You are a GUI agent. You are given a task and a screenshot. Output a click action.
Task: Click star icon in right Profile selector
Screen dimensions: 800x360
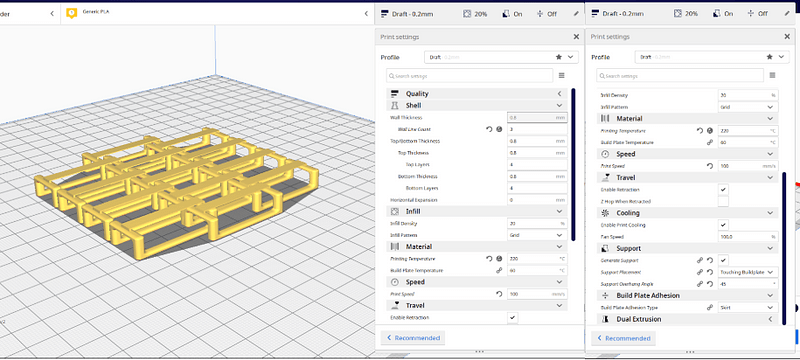769,57
